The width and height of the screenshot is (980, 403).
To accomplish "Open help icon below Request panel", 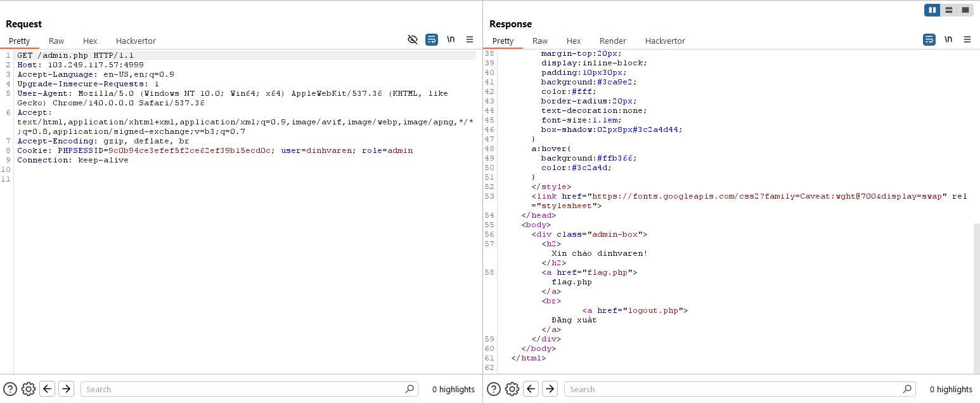I will click(10, 389).
